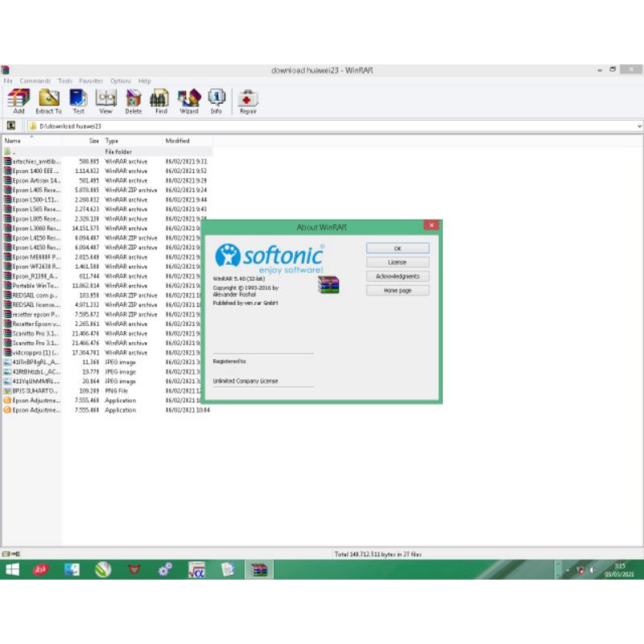Click the License button
This screenshot has height=644, width=644.
click(398, 262)
